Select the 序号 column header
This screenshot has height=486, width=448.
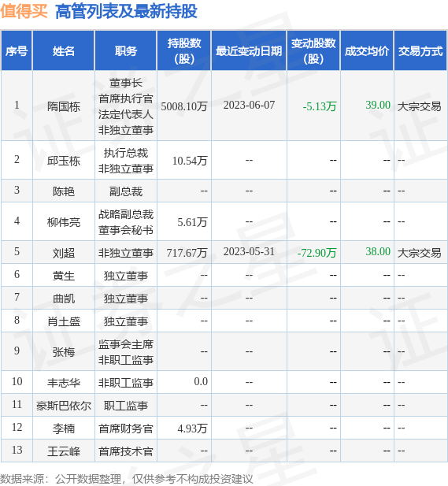click(x=17, y=51)
